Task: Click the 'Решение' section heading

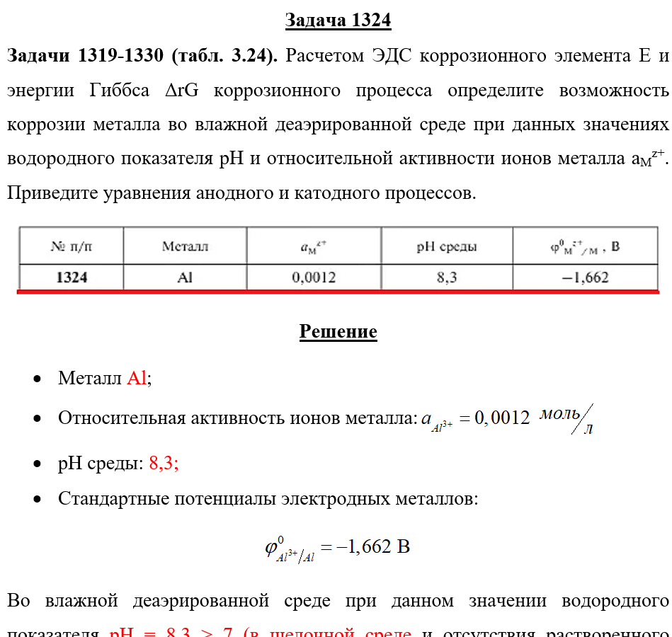Action: (x=338, y=331)
